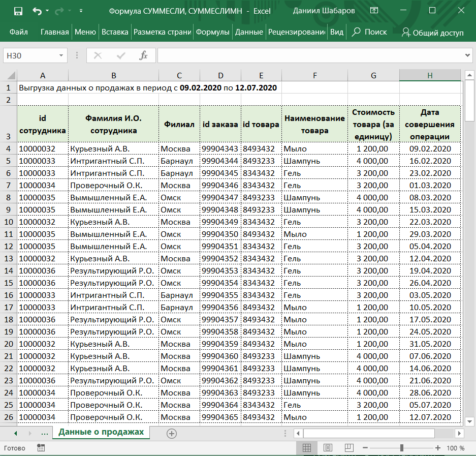This screenshot has width=476, height=456.
Task: Switch to Normal view icon
Action: click(x=307, y=448)
